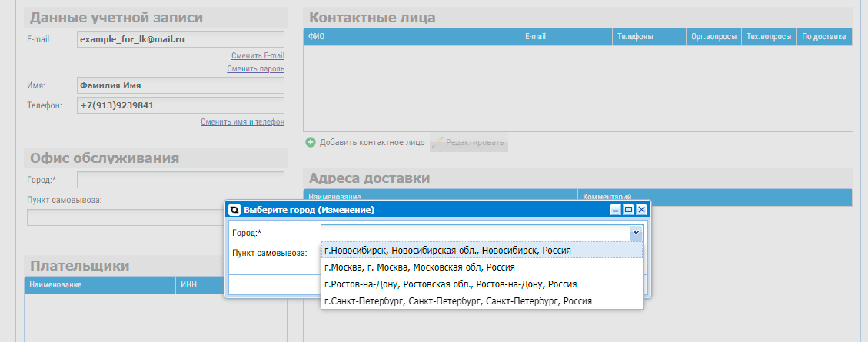This screenshot has height=342, width=868.
Task: Click the Сменить E-mail link
Action: pyautogui.click(x=258, y=56)
